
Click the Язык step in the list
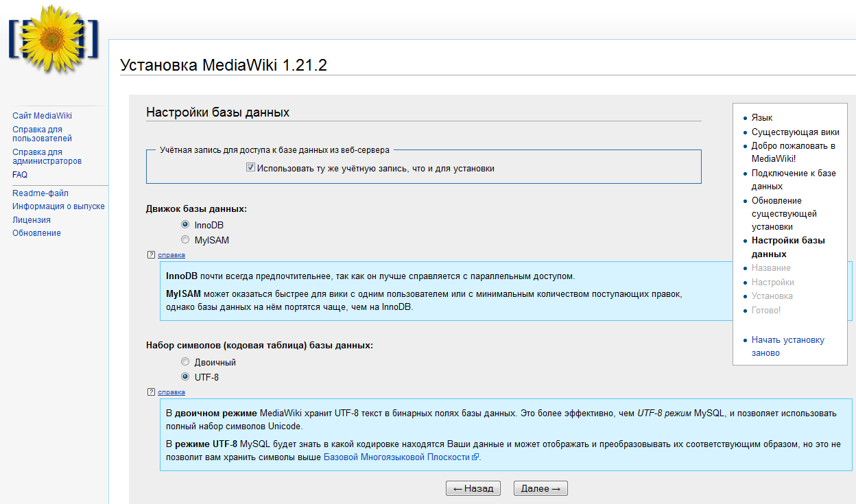click(762, 118)
